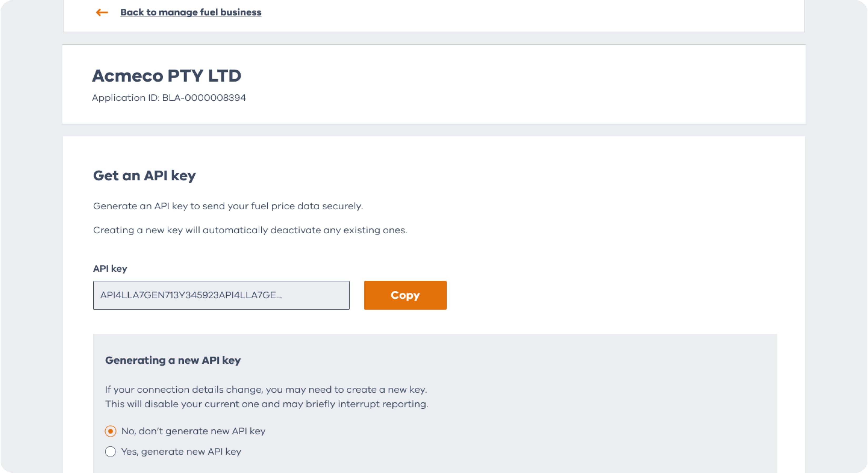Screen dimensions: 868x473
Task: Click the "If your connection details change" line
Action: tap(266, 389)
